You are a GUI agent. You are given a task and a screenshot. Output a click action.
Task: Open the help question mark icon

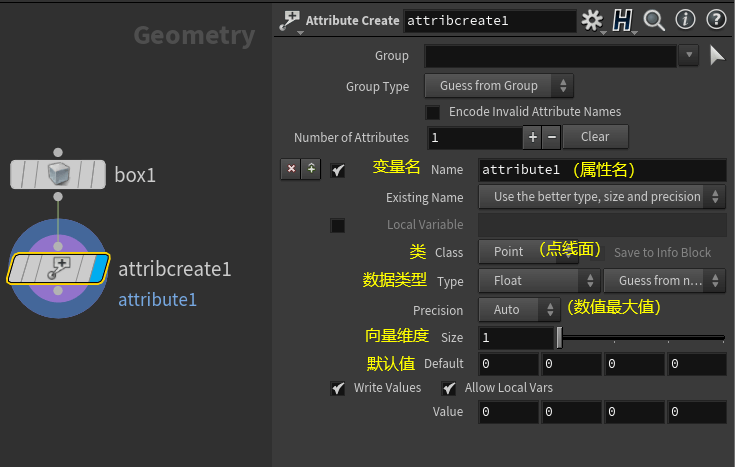click(716, 19)
